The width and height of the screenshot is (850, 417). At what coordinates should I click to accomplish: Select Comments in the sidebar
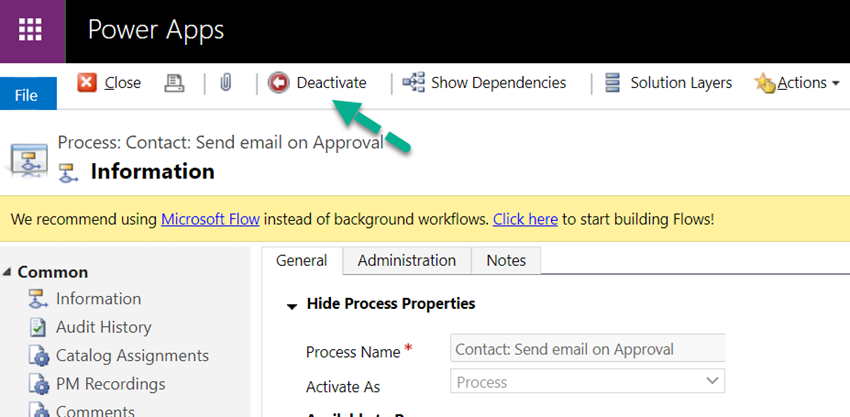tap(95, 410)
